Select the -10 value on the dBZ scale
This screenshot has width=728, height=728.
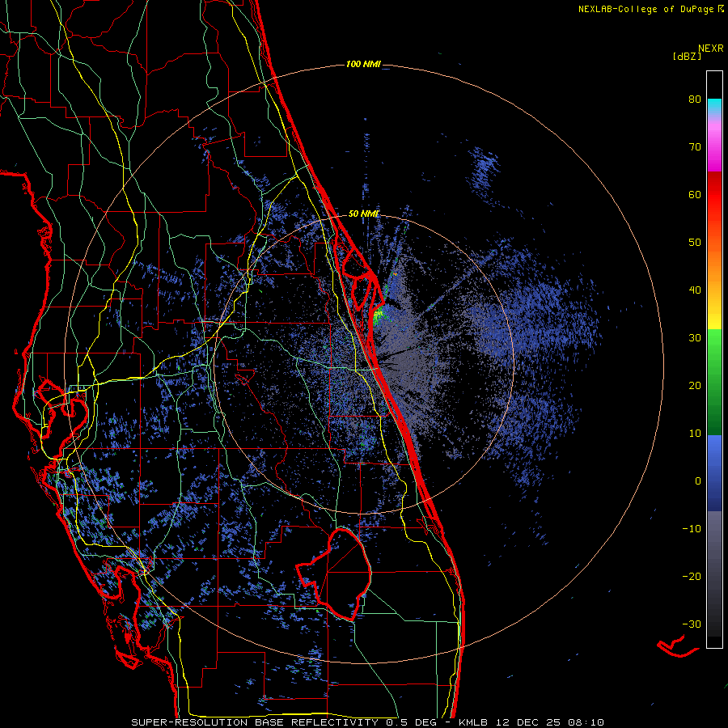(x=692, y=529)
